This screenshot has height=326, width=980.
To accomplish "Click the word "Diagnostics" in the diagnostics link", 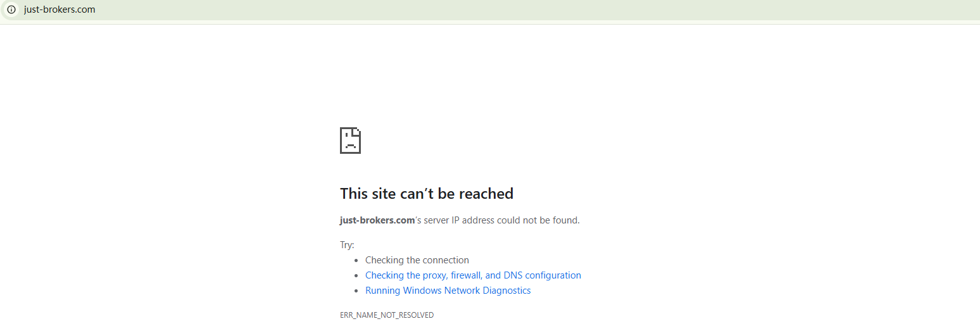I will pyautogui.click(x=506, y=291).
